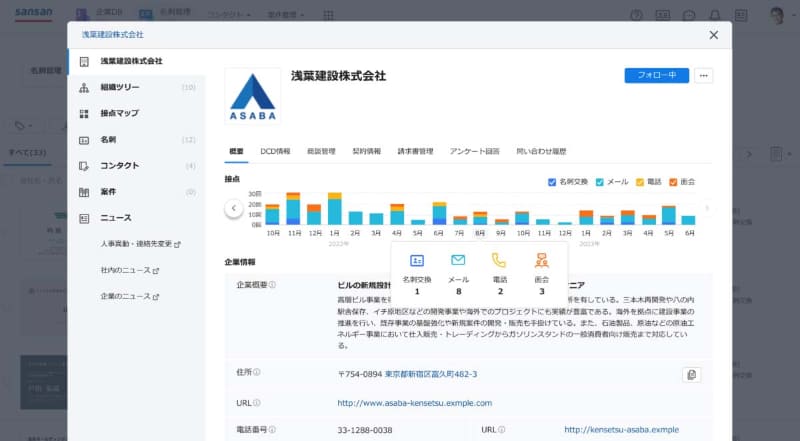Click the ASABA company logo
Image resolution: width=800 pixels, height=441 pixels.
[x=253, y=96]
